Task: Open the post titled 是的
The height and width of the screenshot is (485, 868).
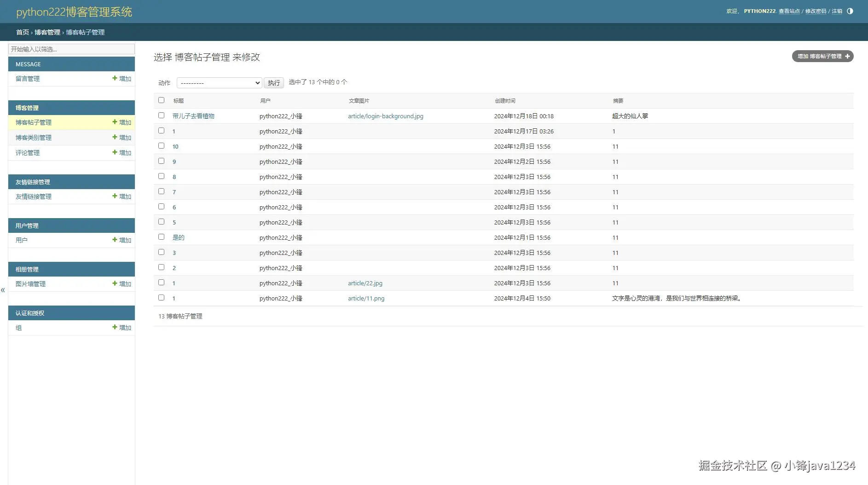Action: point(179,237)
